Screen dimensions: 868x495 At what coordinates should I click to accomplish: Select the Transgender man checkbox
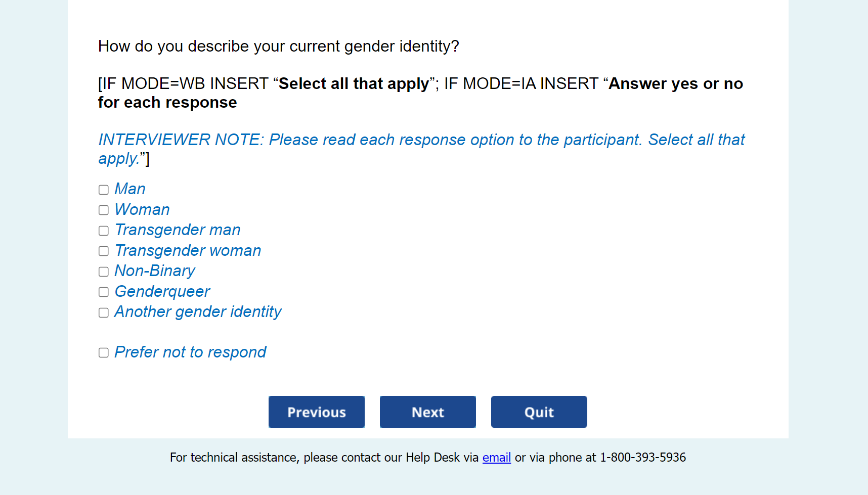coord(104,231)
